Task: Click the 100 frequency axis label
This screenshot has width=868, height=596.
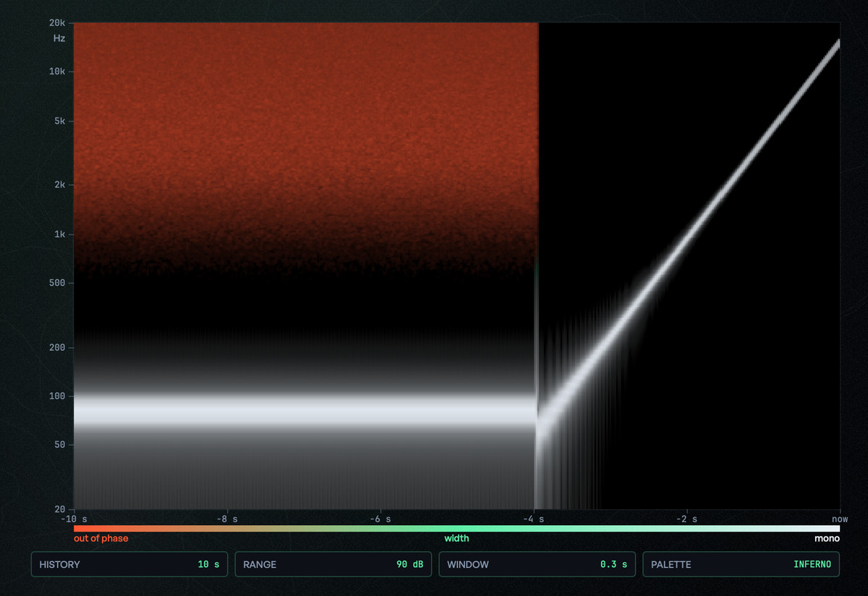Action: (x=59, y=396)
